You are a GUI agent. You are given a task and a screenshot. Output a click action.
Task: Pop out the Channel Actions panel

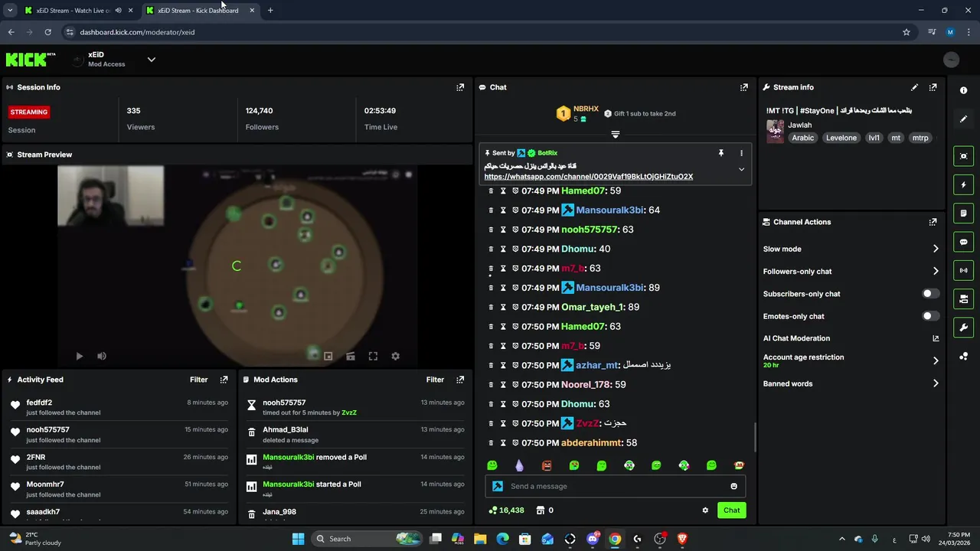click(933, 222)
